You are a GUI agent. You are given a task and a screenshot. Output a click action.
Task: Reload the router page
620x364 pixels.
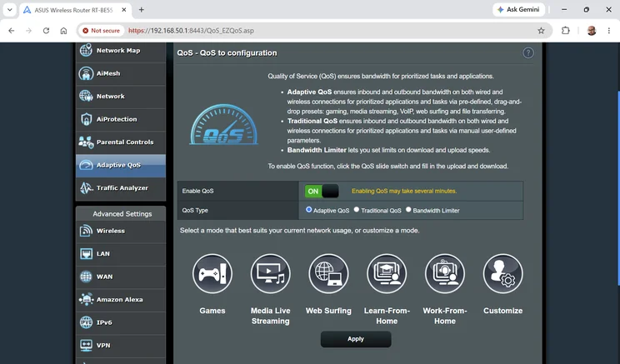47,31
